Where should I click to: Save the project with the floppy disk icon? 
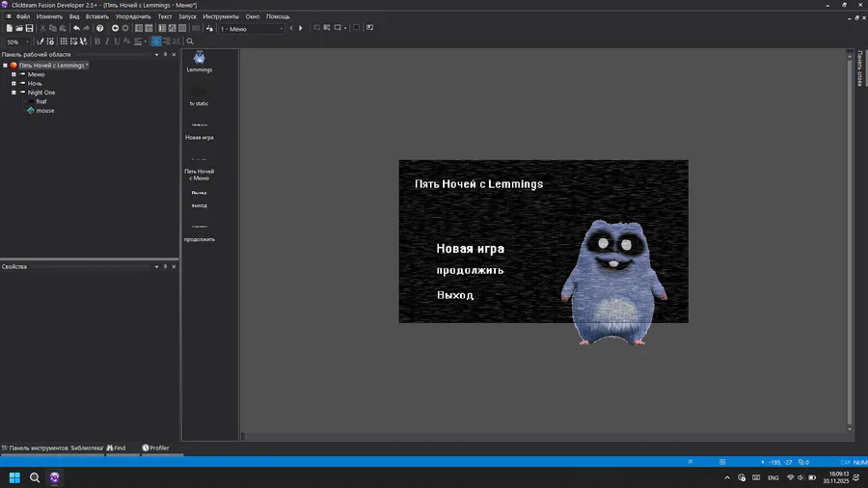[29, 28]
